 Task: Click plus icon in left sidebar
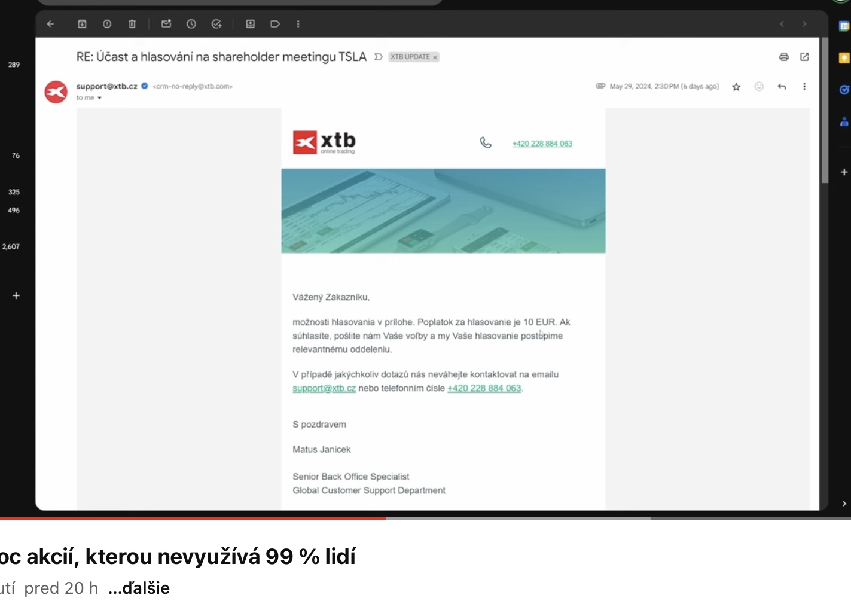16,295
